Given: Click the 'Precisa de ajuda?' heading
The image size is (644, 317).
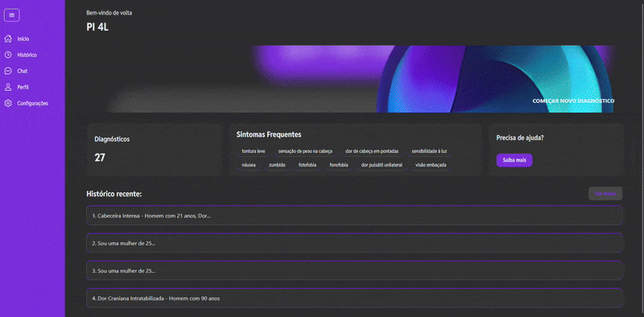Looking at the screenshot, I should coord(520,138).
